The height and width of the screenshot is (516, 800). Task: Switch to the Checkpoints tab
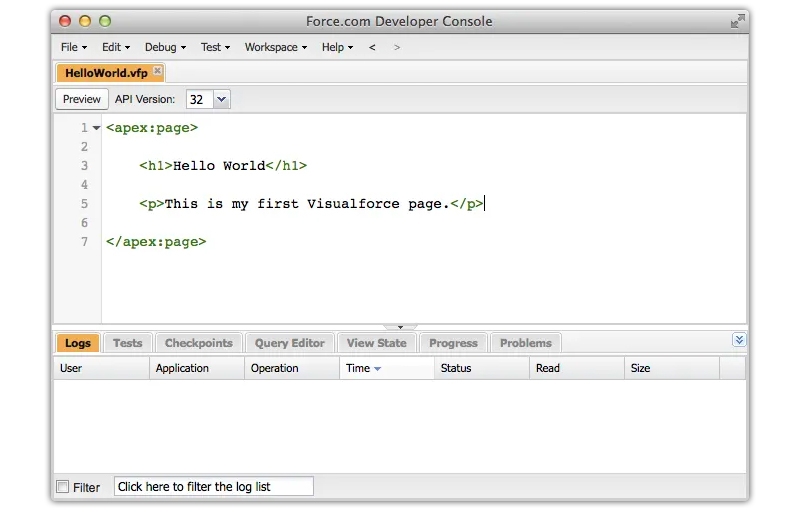pyautogui.click(x=198, y=343)
